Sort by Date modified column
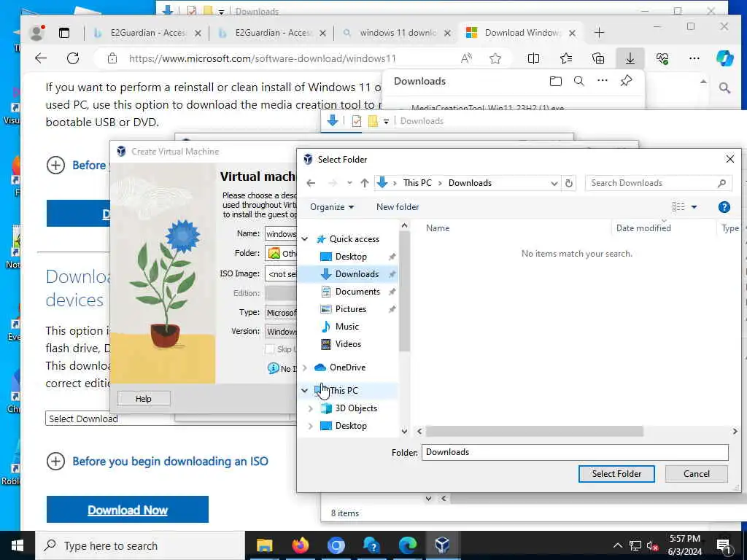The height and width of the screenshot is (560, 747). [x=643, y=228]
